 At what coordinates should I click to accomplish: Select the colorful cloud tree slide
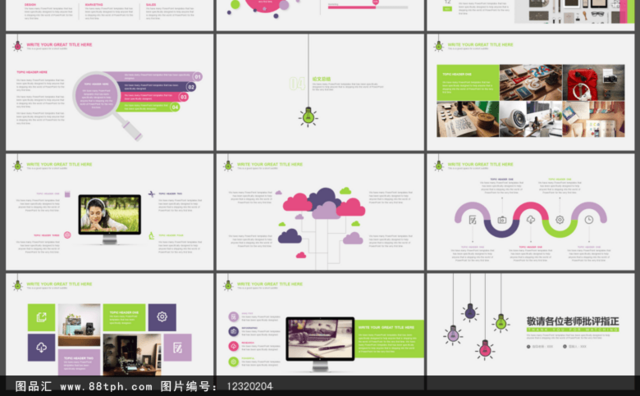pyautogui.click(x=320, y=211)
